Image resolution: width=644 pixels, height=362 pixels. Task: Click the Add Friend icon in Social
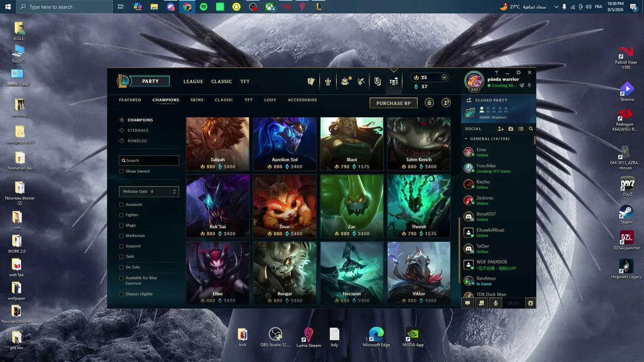(501, 129)
